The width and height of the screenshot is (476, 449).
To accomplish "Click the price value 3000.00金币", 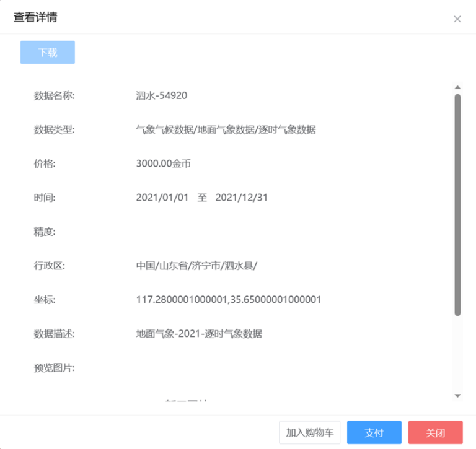I will [x=165, y=163].
